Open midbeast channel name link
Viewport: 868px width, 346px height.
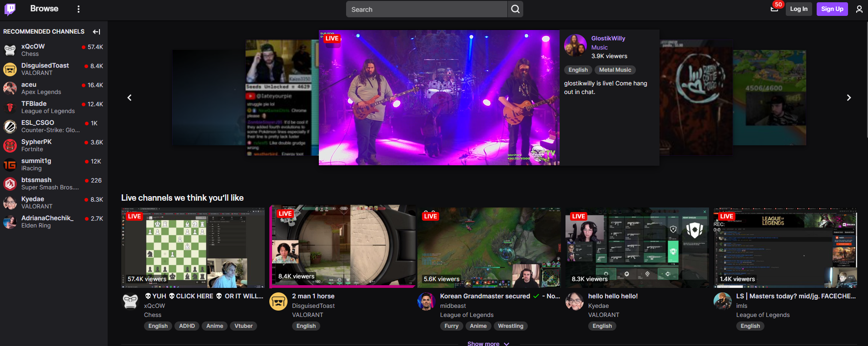453,306
